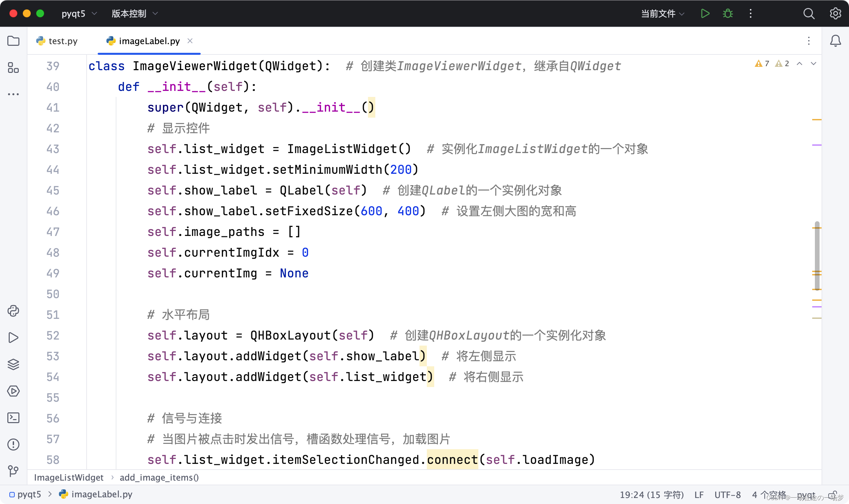Show more tool windows via ellipsis icon
The width and height of the screenshot is (849, 504).
13,94
